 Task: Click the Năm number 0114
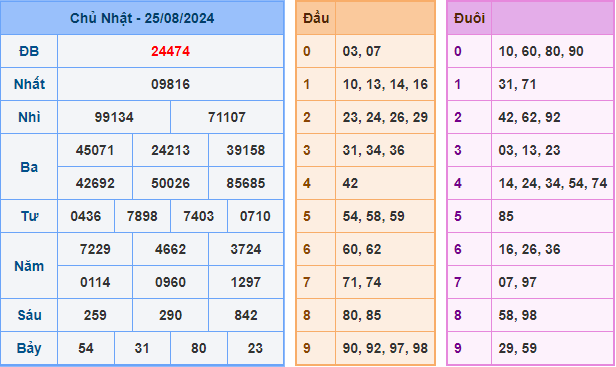(x=95, y=282)
